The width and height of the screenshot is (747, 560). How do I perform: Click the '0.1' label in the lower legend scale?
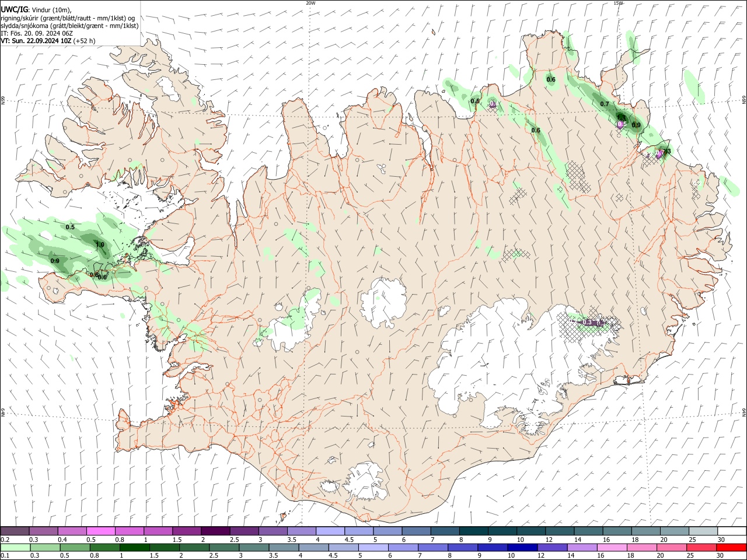tap(5, 556)
